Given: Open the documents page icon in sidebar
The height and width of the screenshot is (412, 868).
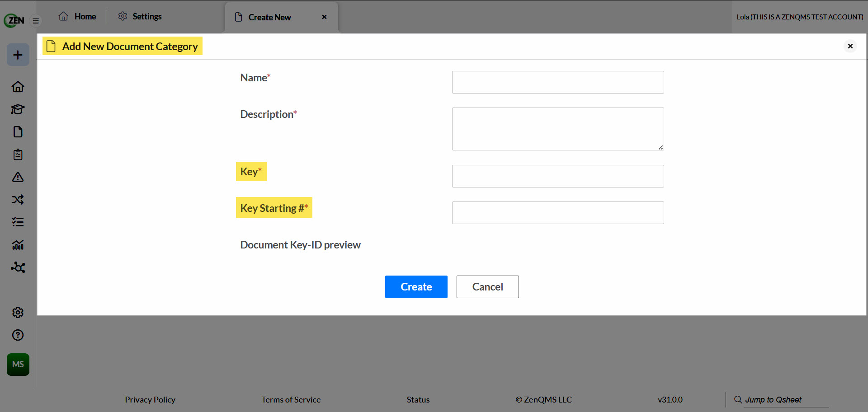Looking at the screenshot, I should pos(18,131).
